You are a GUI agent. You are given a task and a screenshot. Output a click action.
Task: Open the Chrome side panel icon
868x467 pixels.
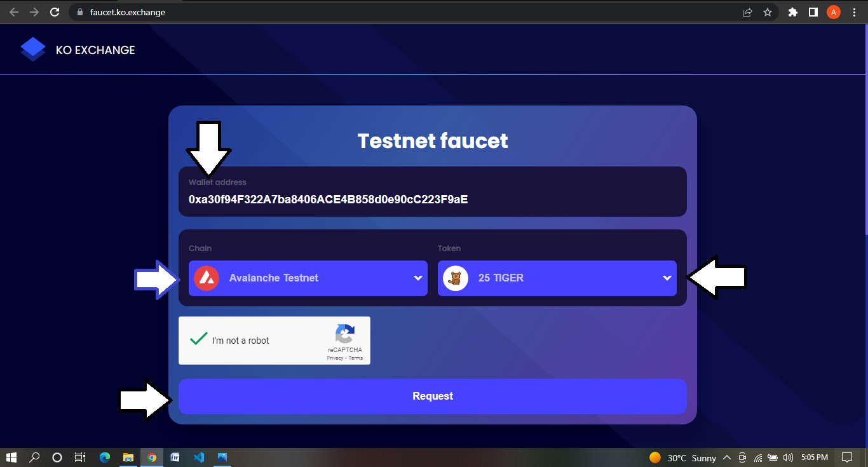[x=813, y=12]
